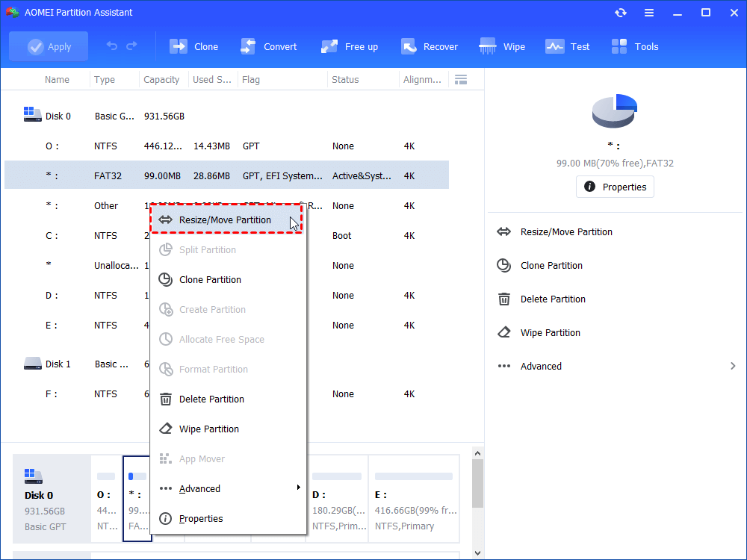This screenshot has height=560, width=747.
Task: Select the Other type partition row
Action: point(227,206)
